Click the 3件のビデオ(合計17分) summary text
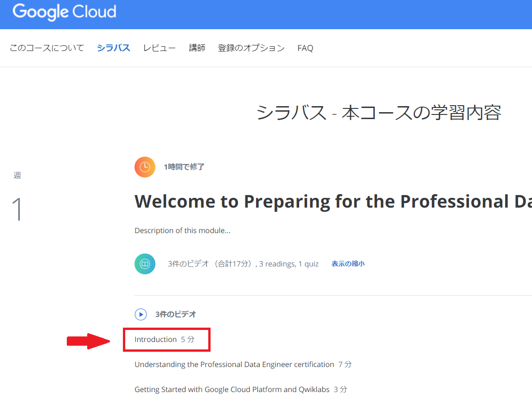This screenshot has width=532, height=399. (x=243, y=264)
